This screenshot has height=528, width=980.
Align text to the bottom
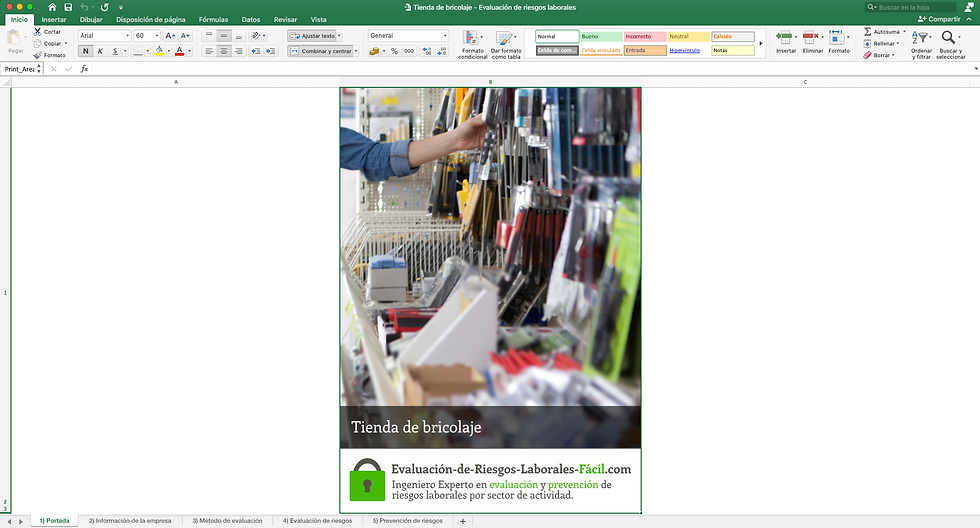tap(238, 36)
